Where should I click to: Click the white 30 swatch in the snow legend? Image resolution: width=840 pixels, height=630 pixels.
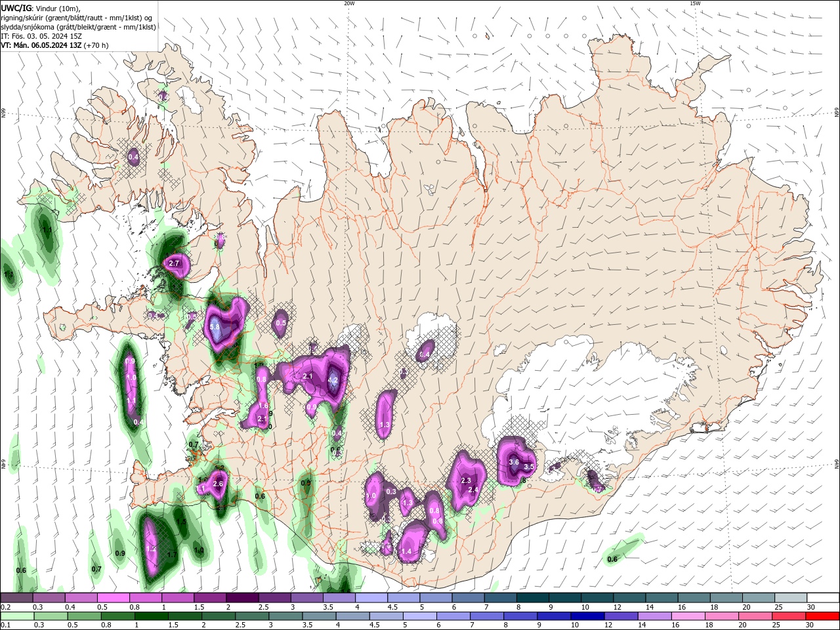[x=824, y=598]
